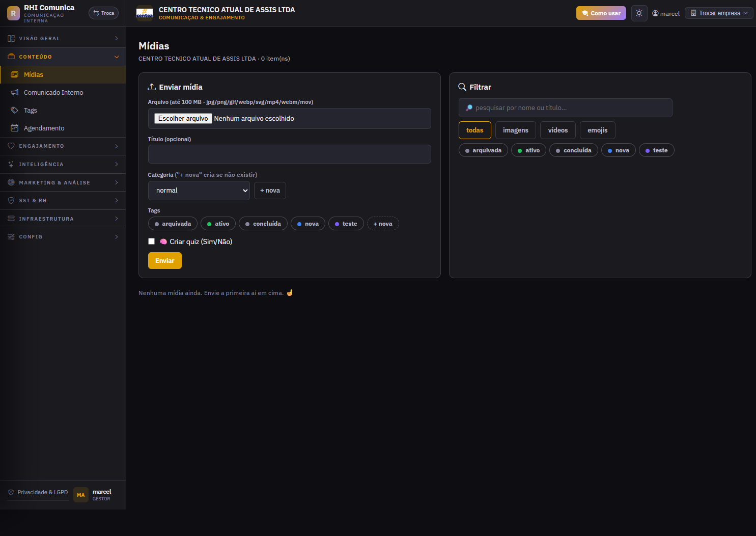The height and width of the screenshot is (536, 756).
Task: Click the brain icon beside Criar quiz
Action: tap(163, 242)
